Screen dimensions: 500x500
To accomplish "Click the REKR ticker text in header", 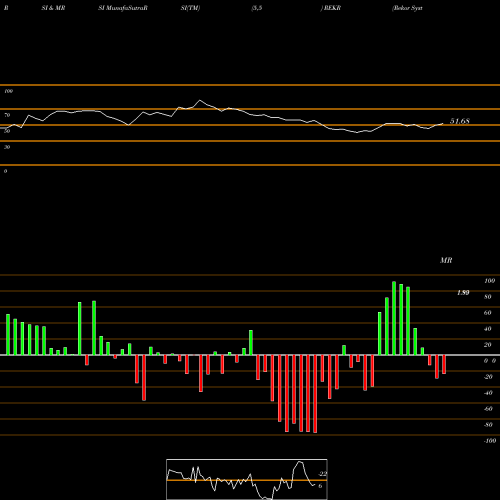I will (332, 8).
